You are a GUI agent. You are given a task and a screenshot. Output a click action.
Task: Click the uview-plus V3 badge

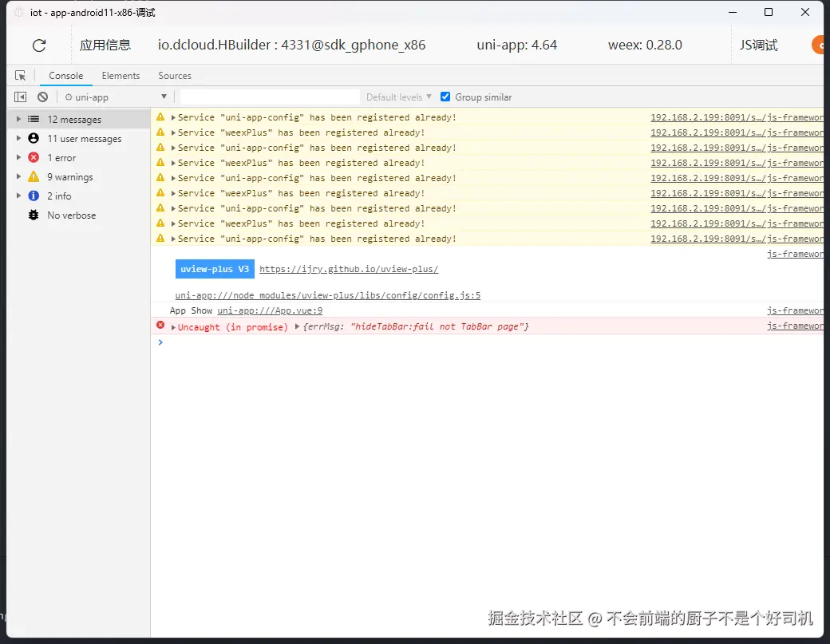[x=215, y=269]
